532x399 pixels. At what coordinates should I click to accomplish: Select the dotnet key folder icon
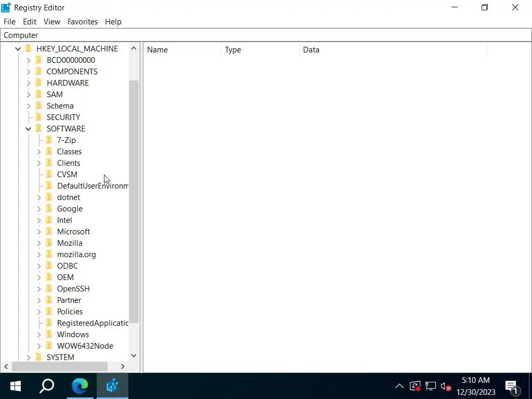pos(49,197)
